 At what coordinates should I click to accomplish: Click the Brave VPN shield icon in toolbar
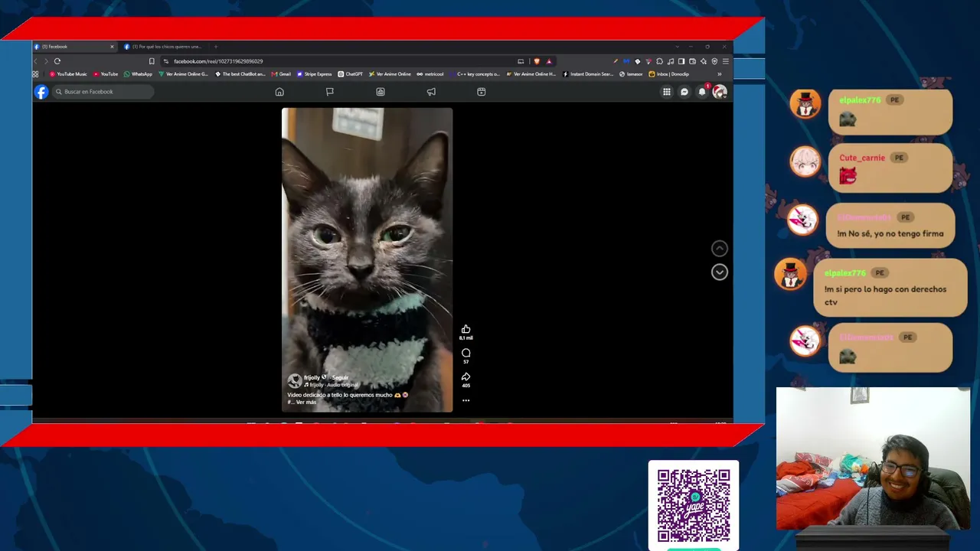tap(715, 61)
